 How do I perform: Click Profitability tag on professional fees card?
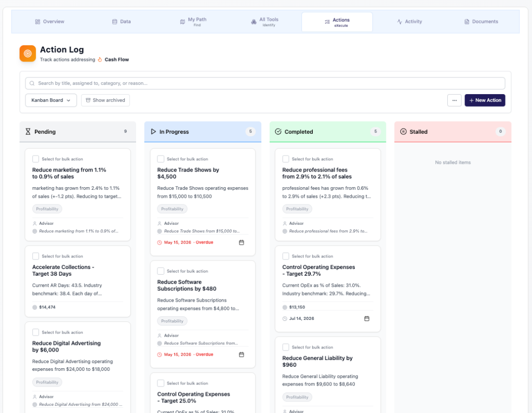297,209
